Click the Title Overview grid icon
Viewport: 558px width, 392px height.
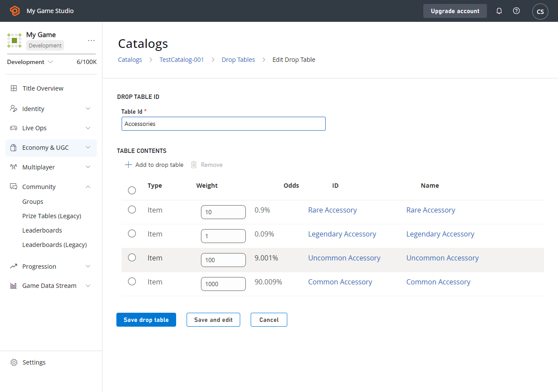[x=14, y=88]
